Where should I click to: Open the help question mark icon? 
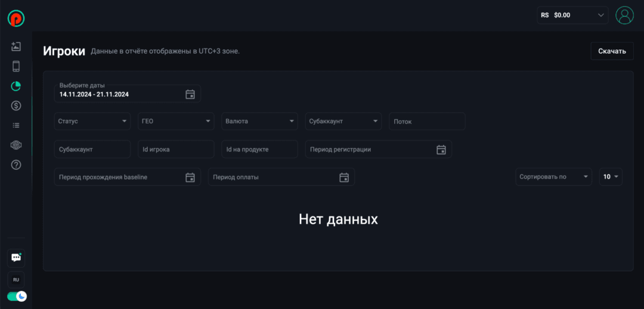[16, 165]
